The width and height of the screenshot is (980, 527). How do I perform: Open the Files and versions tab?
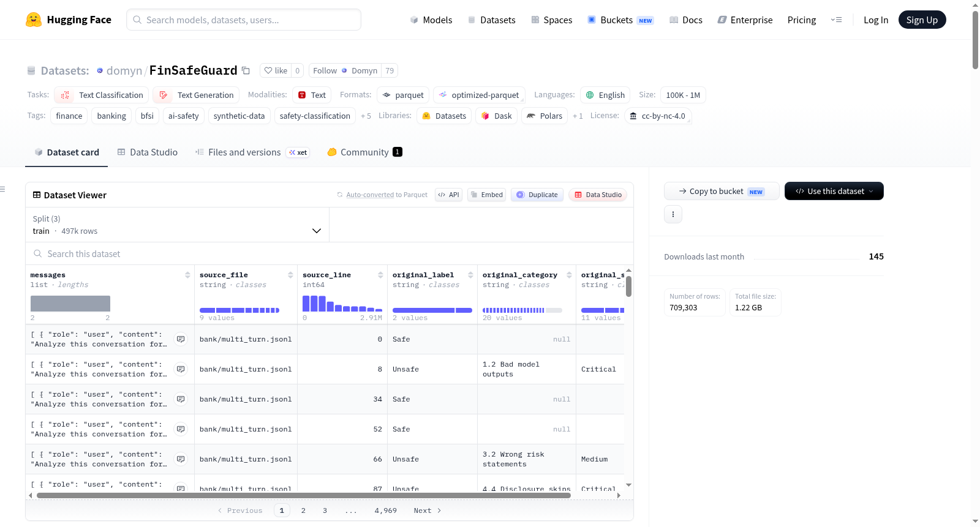252,152
